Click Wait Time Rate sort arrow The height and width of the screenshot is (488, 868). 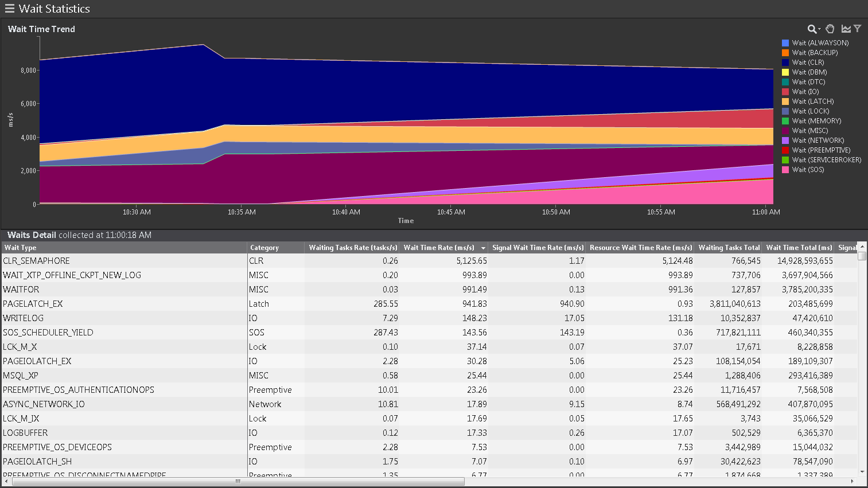(483, 248)
